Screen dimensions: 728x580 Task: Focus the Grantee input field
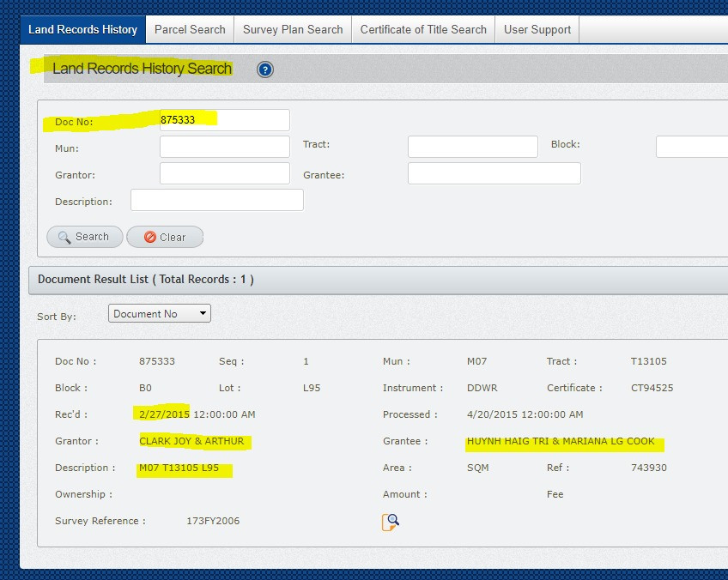494,173
